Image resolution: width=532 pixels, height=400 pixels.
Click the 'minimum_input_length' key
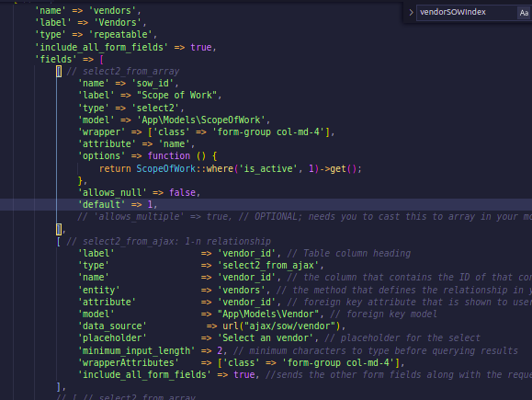click(136, 350)
